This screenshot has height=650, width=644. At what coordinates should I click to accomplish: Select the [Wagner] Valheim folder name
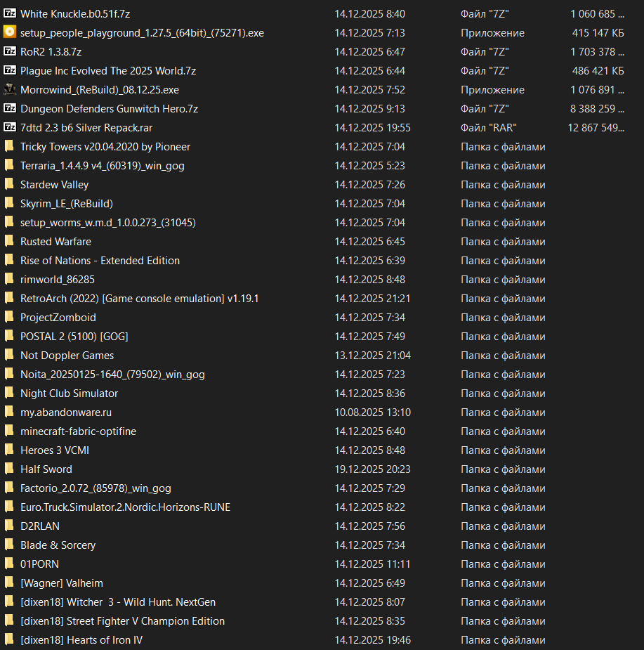(62, 583)
